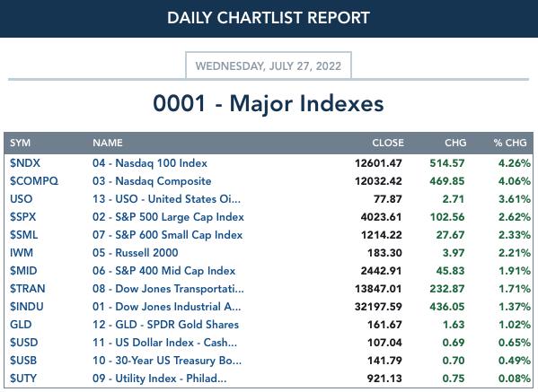Sort by the CHG column header
Viewport: 538px width, 392px height.
pyautogui.click(x=455, y=143)
